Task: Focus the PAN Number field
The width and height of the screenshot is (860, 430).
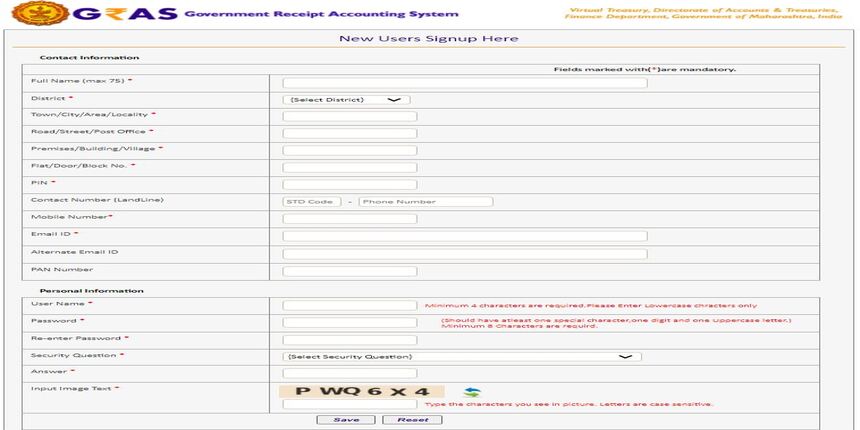Action: pos(349,271)
